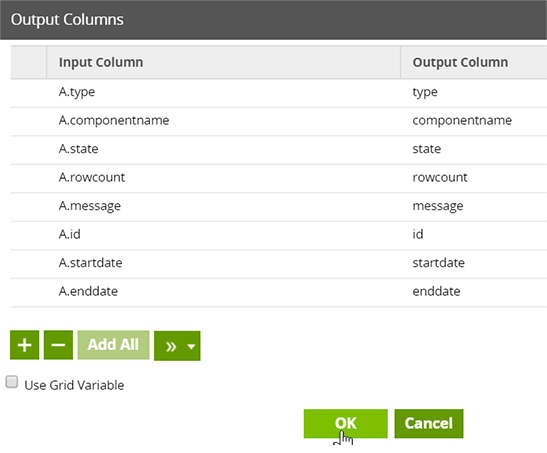Select the A.type input cell

click(x=223, y=92)
